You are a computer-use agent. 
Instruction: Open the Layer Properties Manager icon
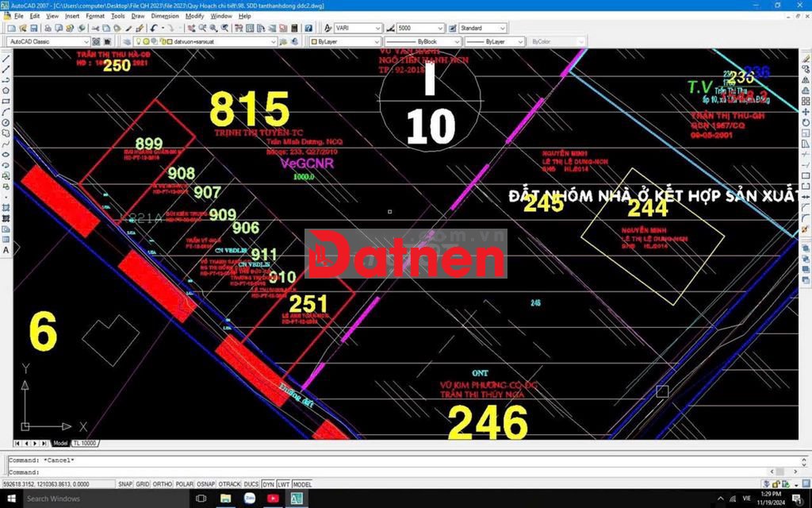click(126, 41)
